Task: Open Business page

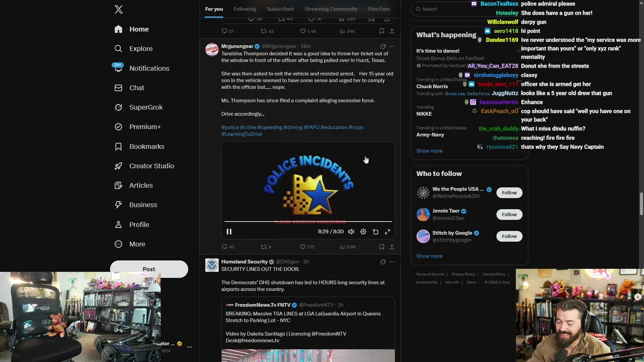Action: click(136, 205)
